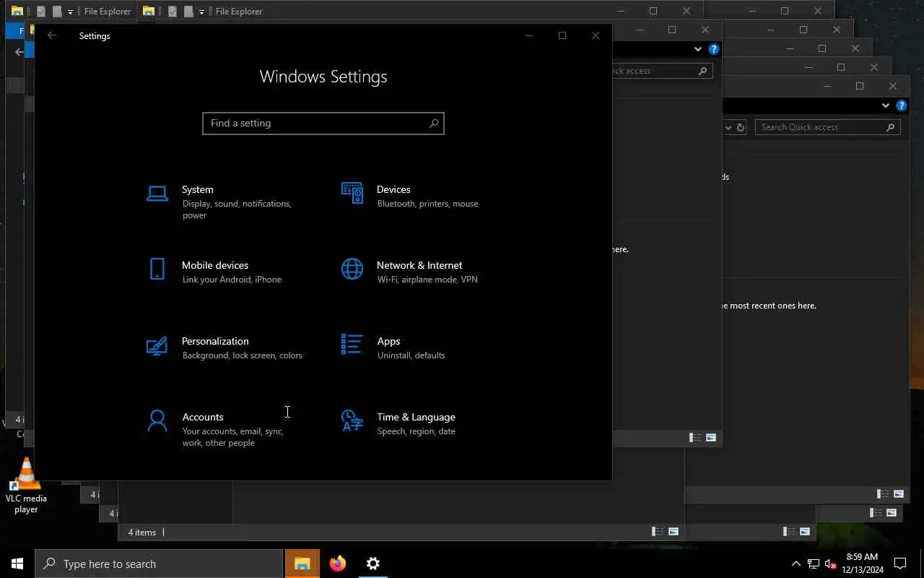Open the Windows Start menu

(17, 564)
